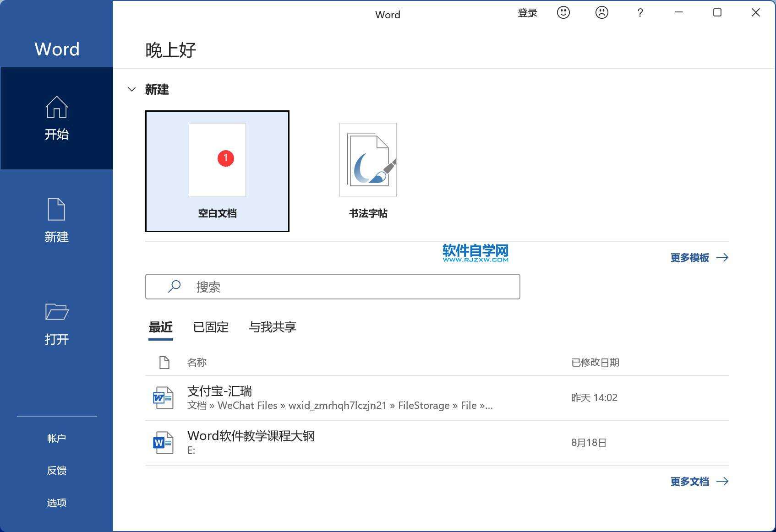
Task: Click Word file icon beside Word软件教学课程大纲
Action: pos(163,443)
